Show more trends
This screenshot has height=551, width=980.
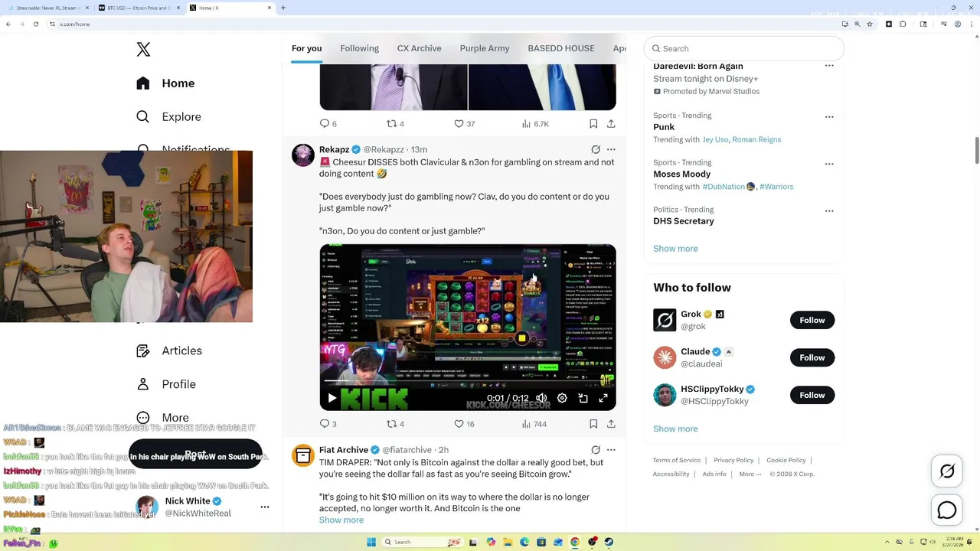coord(675,249)
